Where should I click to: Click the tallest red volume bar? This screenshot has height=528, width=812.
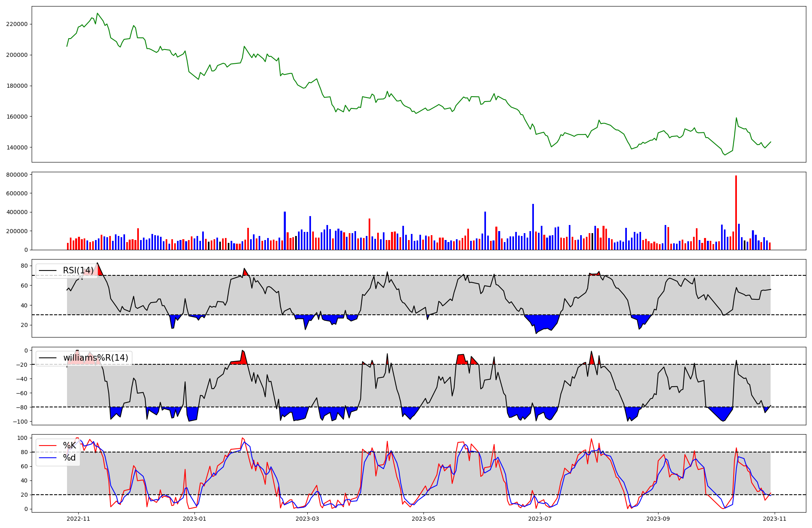(736, 211)
